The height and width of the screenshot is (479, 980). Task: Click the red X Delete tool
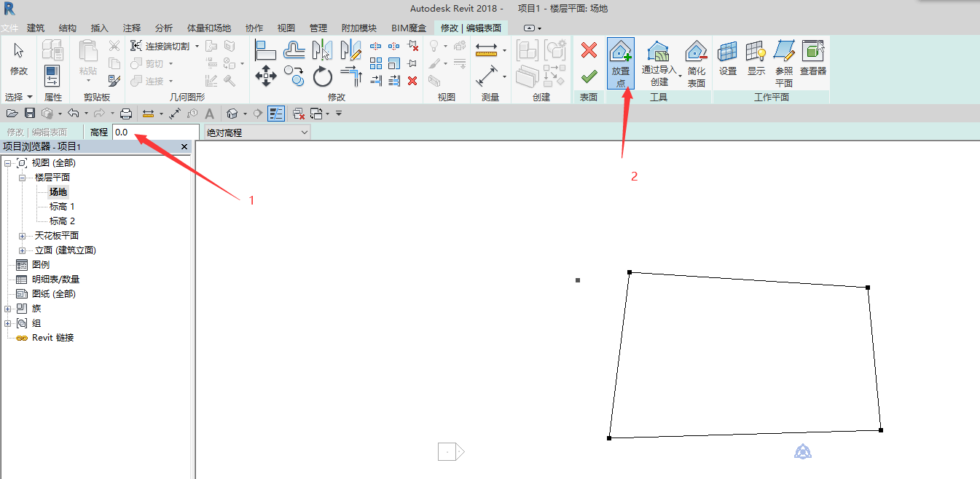[412, 81]
